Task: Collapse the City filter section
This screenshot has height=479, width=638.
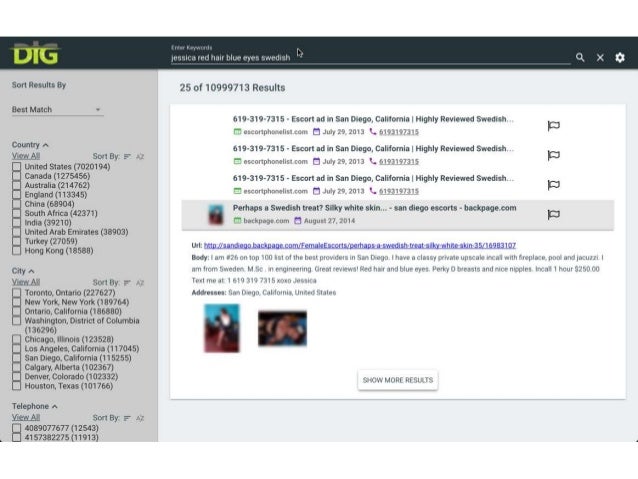Action: point(31,271)
